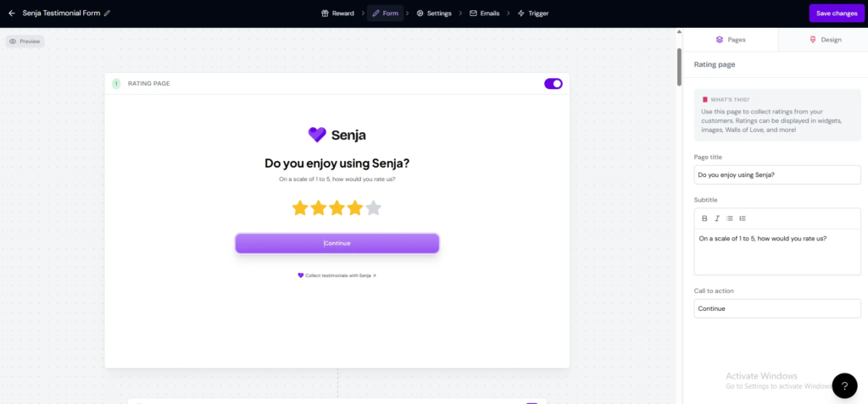
Task: Insert a numbered list in subtitle
Action: pyautogui.click(x=743, y=219)
